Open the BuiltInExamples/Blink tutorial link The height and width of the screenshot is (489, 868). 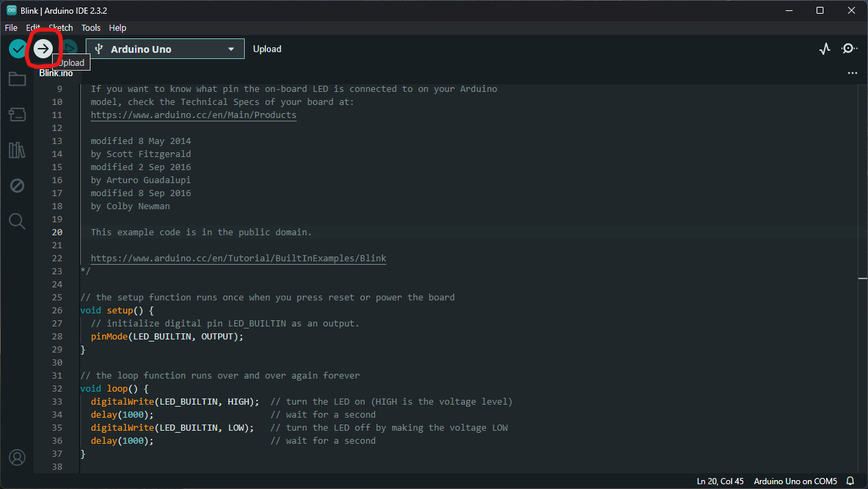click(x=239, y=259)
